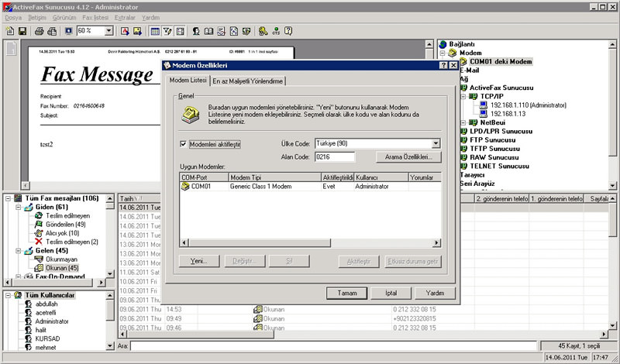Open the Fax listesi menu

[x=95, y=18]
